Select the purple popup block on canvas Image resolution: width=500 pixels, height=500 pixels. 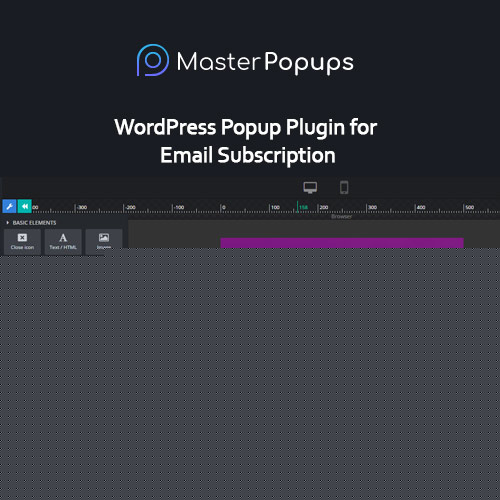[x=342, y=243]
